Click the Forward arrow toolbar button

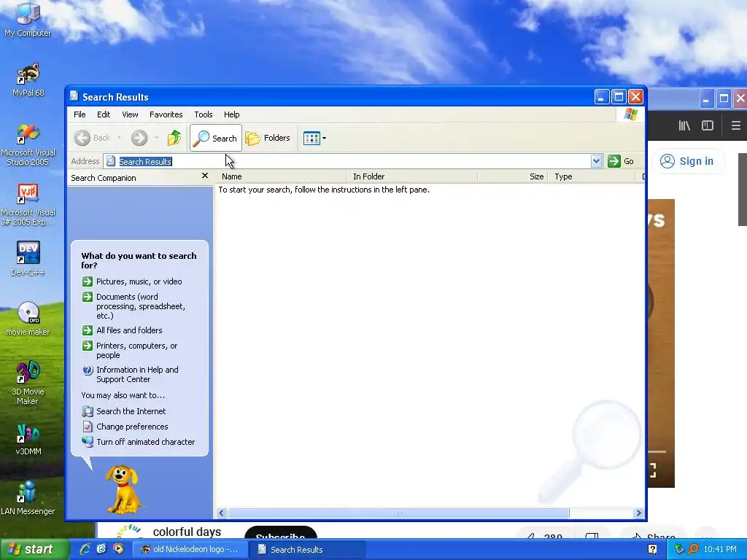pos(139,138)
